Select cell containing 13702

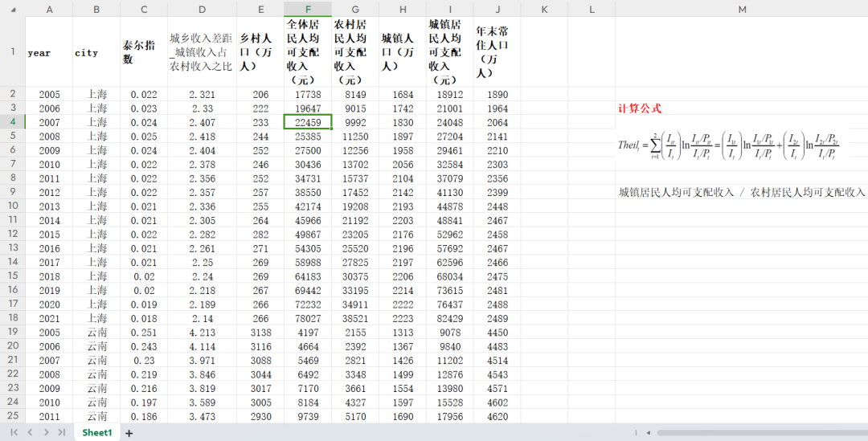tap(355, 164)
